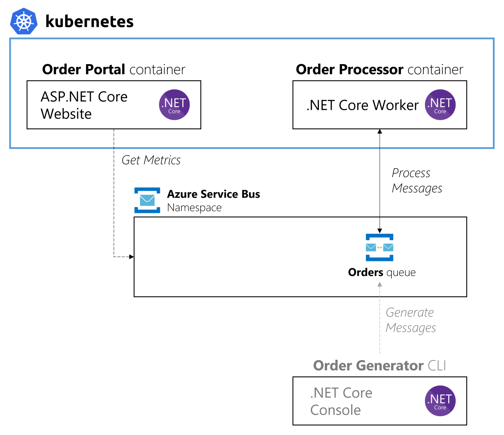This screenshot has width=504, height=435.
Task: Click the 'ASP.NET Core Website' label
Action: coord(84,105)
